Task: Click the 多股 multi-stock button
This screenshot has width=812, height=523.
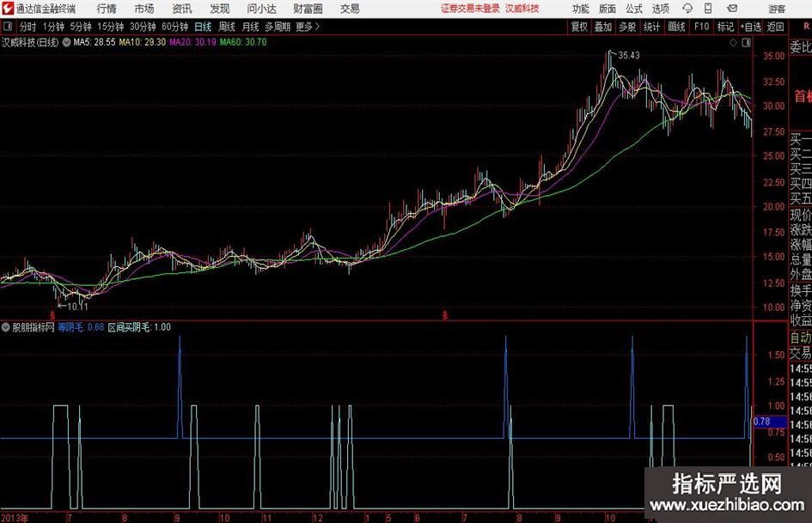Action: click(627, 27)
